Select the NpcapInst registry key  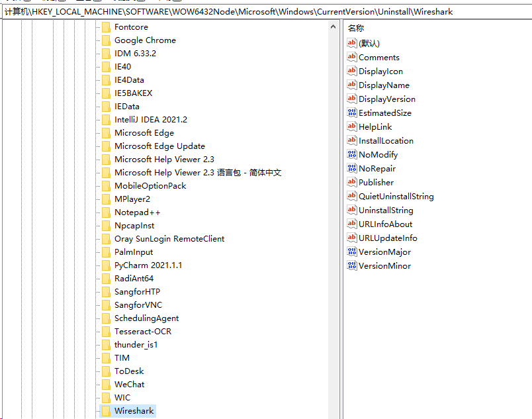click(134, 226)
